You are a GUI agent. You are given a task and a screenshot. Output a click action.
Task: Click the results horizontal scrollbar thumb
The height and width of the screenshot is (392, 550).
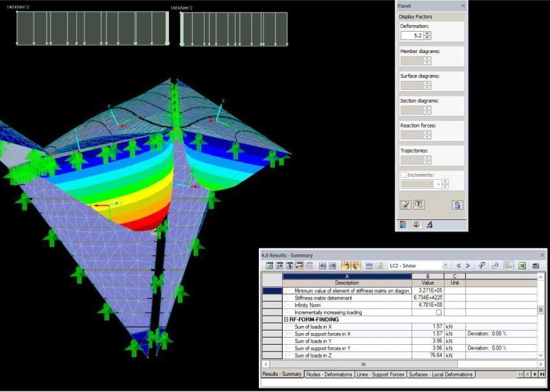[x=363, y=365]
